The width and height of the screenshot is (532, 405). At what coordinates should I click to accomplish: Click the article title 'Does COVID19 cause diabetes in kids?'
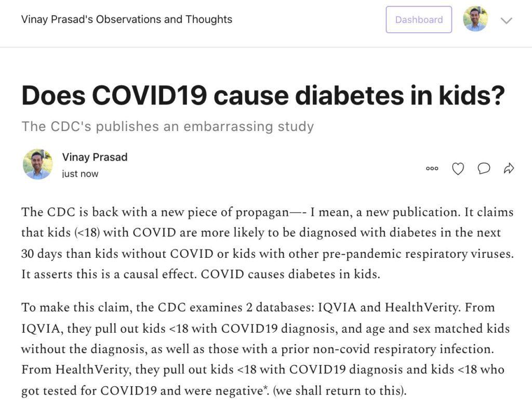tap(263, 95)
